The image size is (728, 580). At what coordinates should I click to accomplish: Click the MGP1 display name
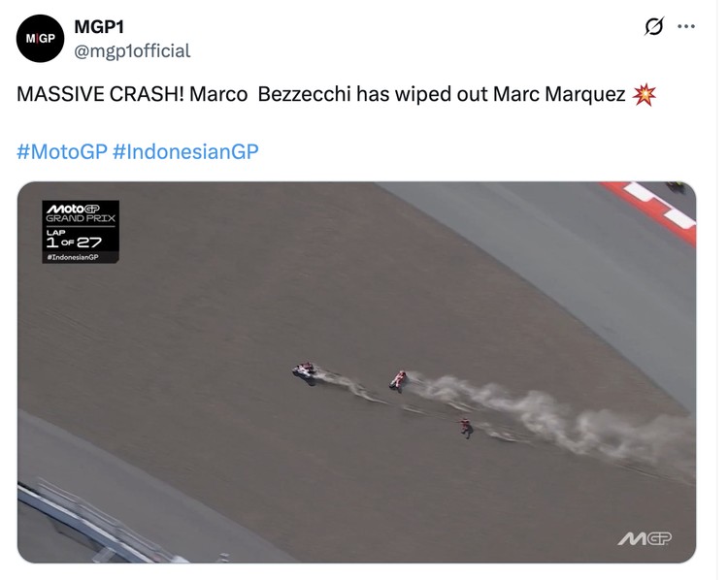99,27
